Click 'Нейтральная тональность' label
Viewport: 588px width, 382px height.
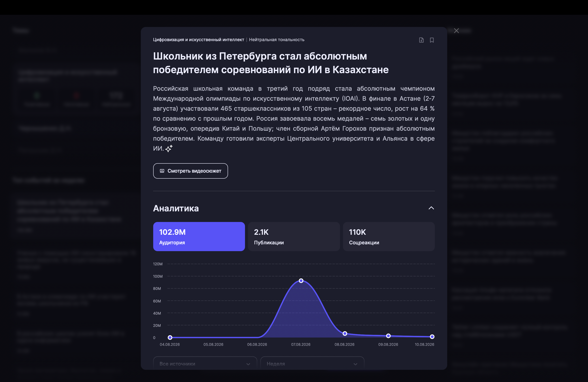click(276, 40)
